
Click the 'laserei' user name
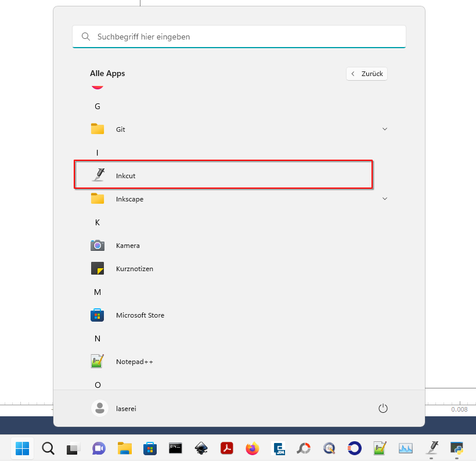[x=126, y=409]
